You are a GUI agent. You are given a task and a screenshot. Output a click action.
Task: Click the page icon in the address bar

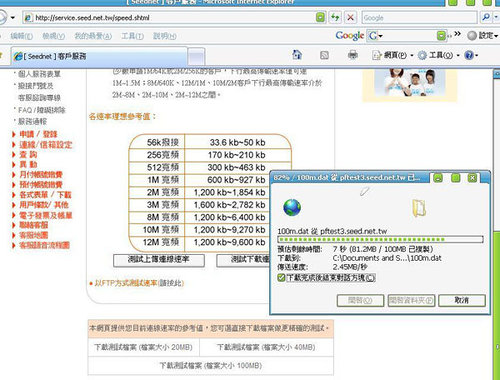28,18
